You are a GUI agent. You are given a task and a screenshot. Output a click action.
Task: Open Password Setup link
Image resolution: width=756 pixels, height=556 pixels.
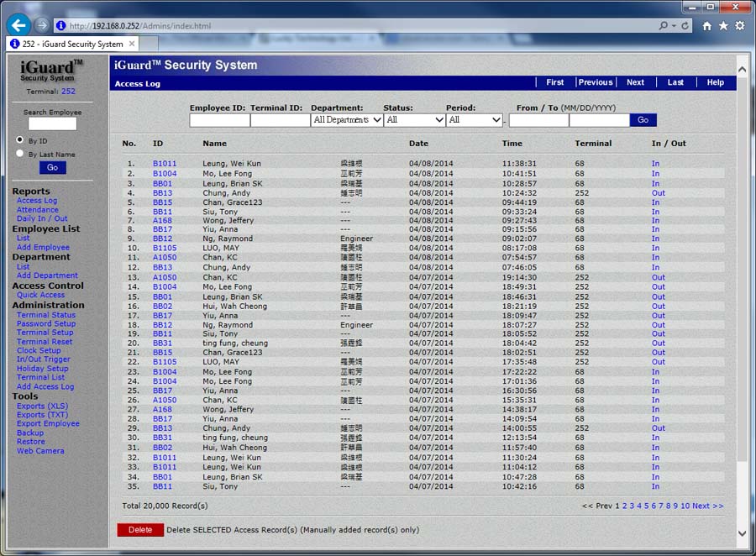click(46, 323)
